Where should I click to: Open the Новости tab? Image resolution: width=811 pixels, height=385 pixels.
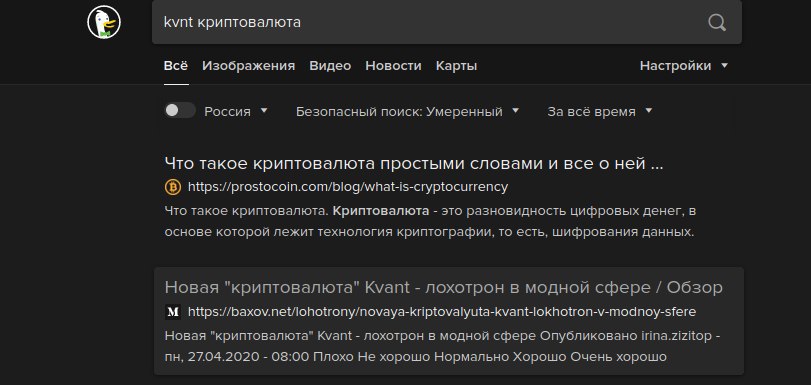coord(393,66)
